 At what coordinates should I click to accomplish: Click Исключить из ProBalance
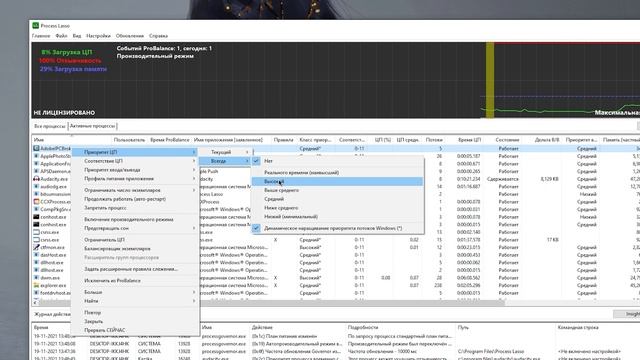(x=135, y=280)
